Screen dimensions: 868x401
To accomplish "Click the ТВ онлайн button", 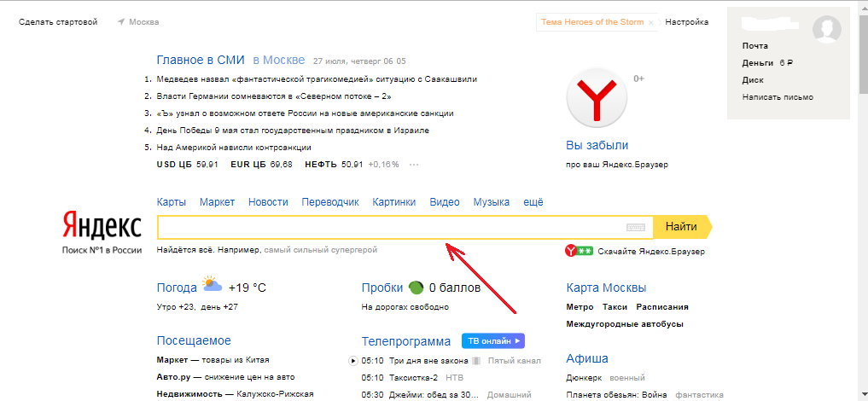I will [x=492, y=340].
